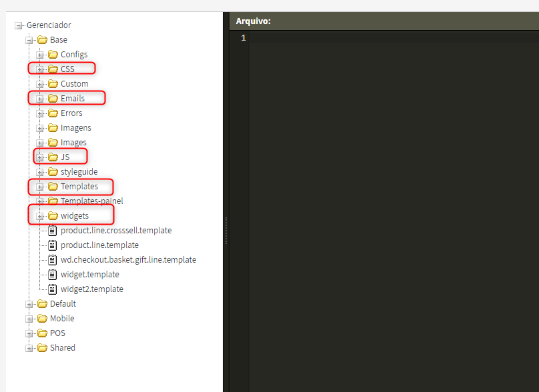Click the Mobile folder icon
Image resolution: width=539 pixels, height=392 pixels.
[x=42, y=319]
